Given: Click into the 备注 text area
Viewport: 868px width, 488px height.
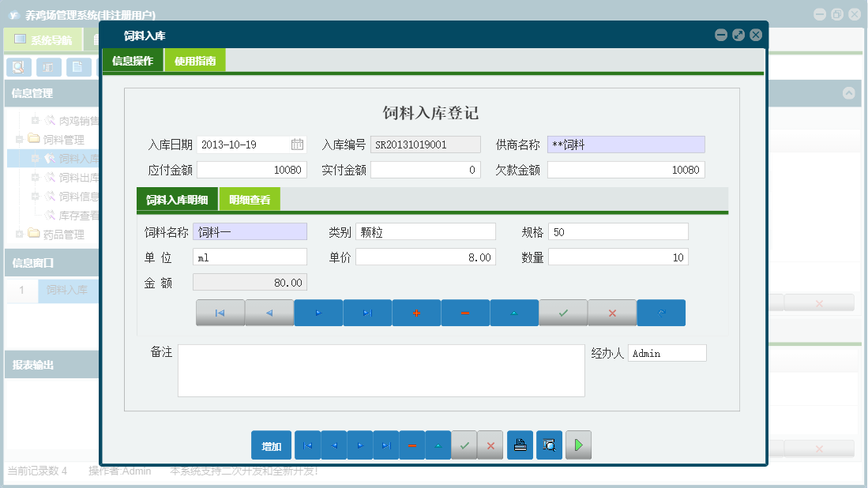Looking at the screenshot, I should [x=381, y=370].
